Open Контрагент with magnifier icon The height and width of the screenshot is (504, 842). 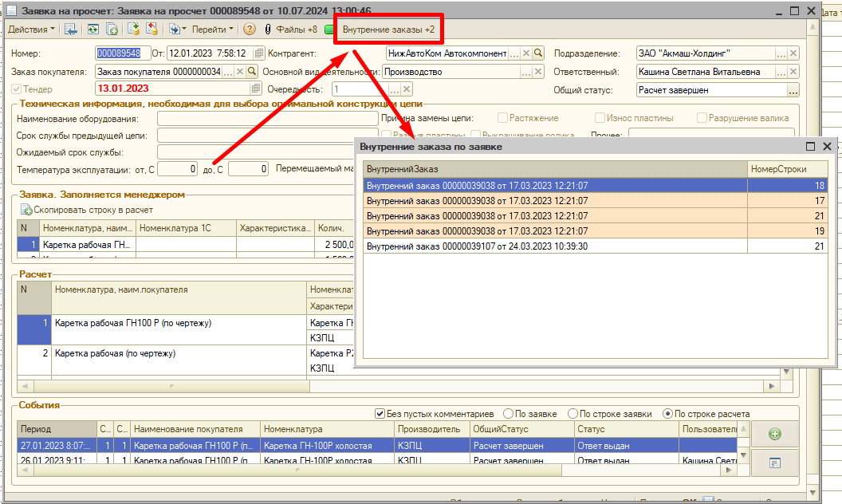click(538, 53)
